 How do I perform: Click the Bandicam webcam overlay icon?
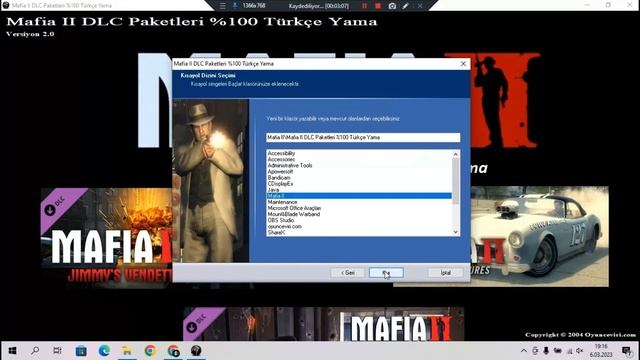click(x=235, y=6)
